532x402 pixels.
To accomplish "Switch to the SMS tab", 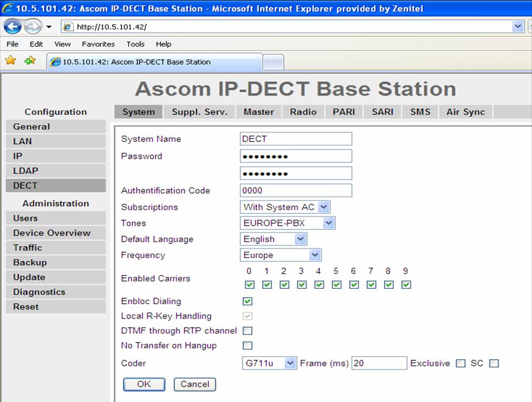I will [x=419, y=112].
